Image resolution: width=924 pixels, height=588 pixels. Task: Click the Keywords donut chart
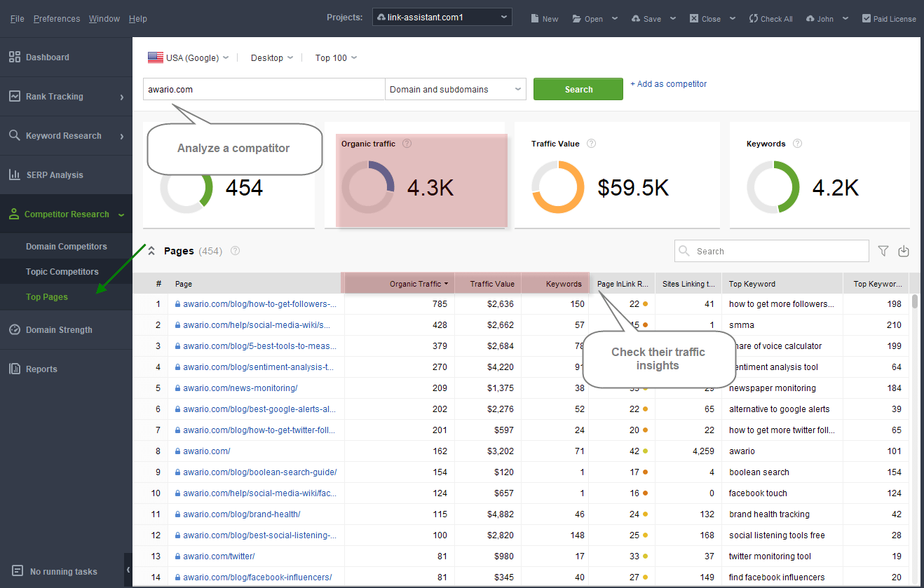coord(773,187)
